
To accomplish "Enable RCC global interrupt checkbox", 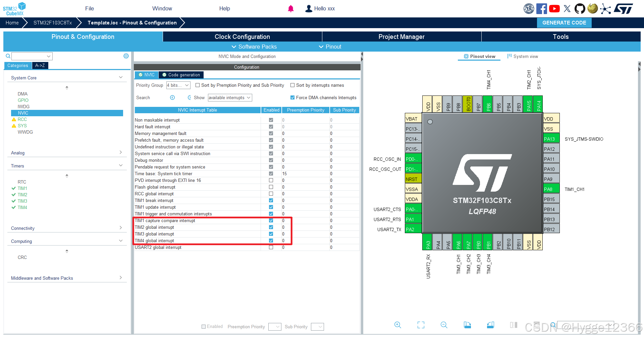I will (271, 194).
